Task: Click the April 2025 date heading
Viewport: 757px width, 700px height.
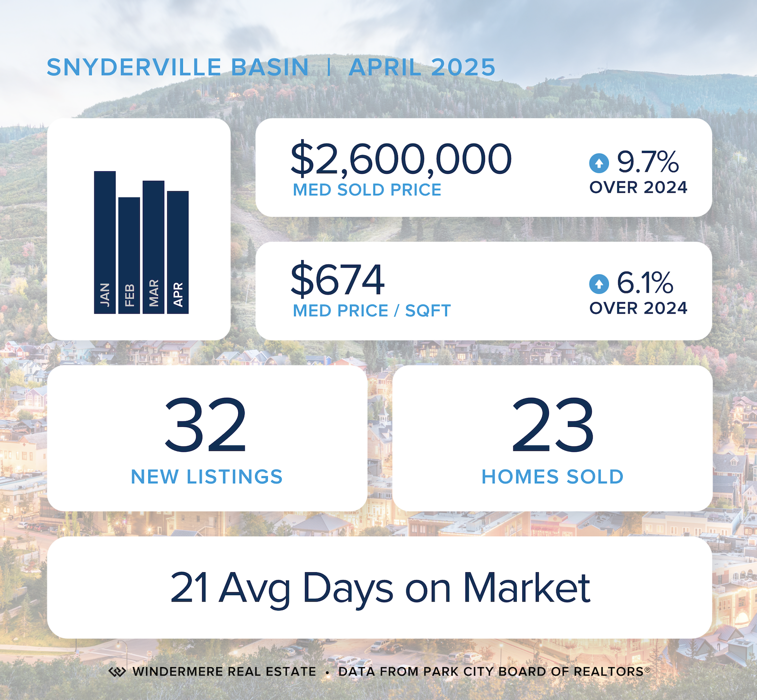Action: point(422,67)
